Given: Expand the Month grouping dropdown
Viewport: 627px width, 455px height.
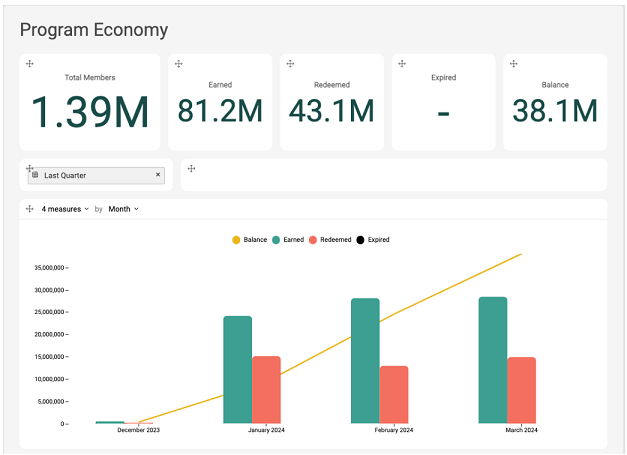Looking at the screenshot, I should tap(123, 209).
